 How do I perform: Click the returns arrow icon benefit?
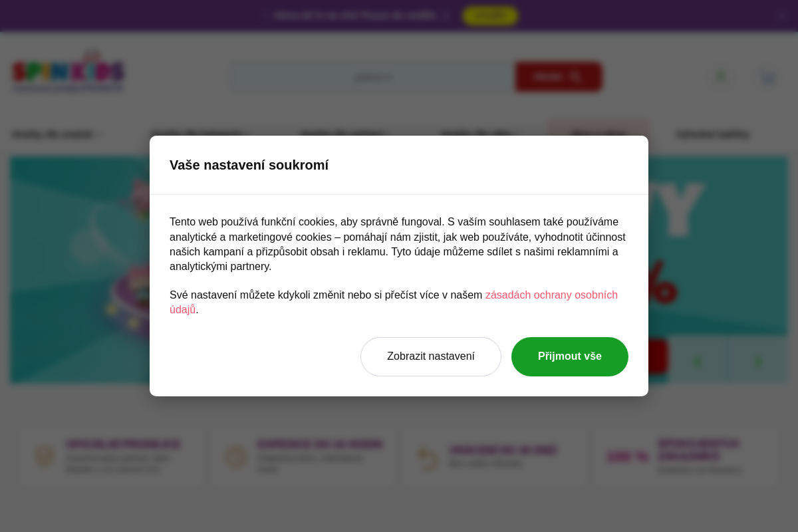point(428,458)
